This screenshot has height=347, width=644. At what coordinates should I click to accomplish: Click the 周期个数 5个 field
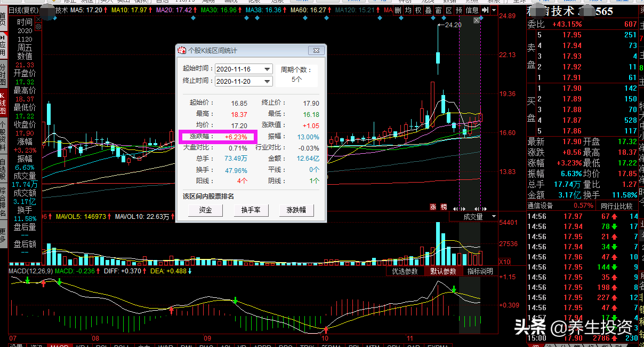[296, 74]
